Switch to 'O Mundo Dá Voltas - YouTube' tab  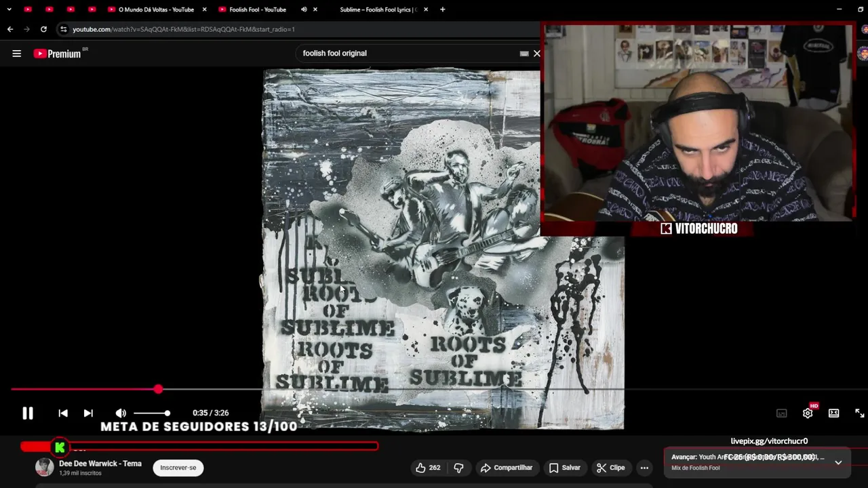(156, 9)
